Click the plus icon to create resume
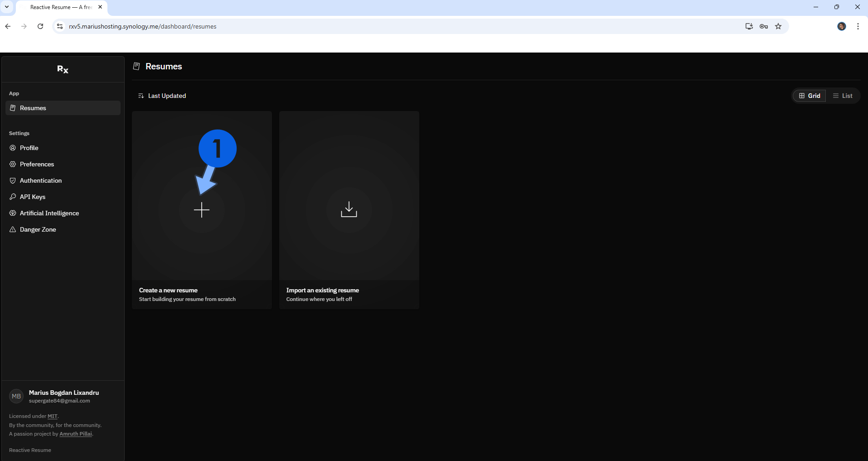Viewport: 868px width, 461px height. click(x=202, y=210)
